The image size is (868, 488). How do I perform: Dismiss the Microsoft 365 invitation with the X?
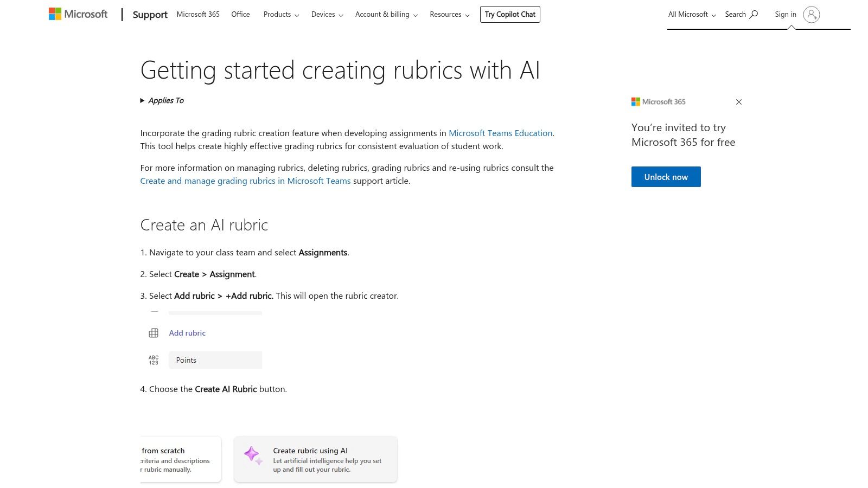738,102
